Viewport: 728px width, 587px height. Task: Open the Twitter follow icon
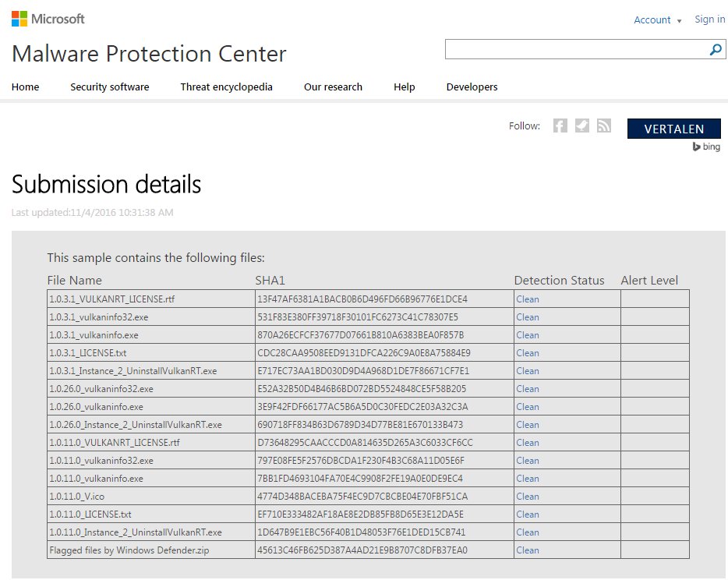pos(581,126)
